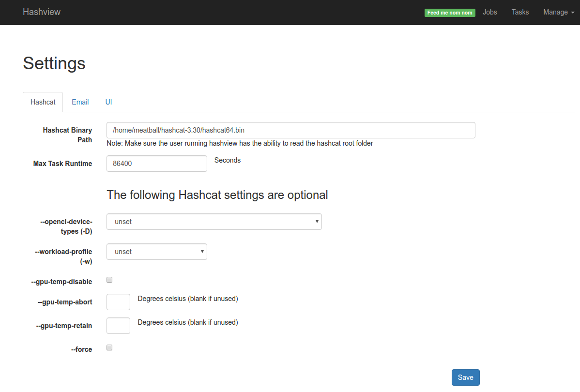Enable the gpu-temp-disable checkbox

pyautogui.click(x=109, y=280)
